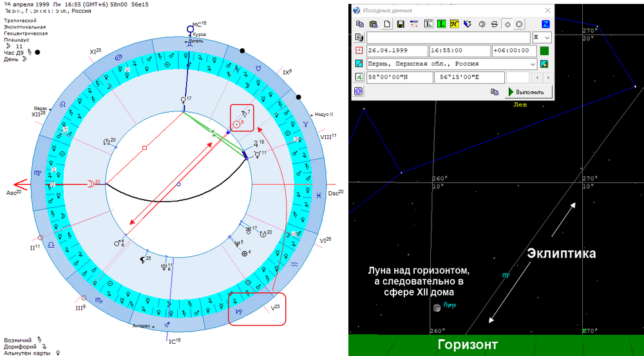Image resolution: width=644 pixels, height=356 pixels.
Task: Click the timezone field +06:00:00
Action: (514, 50)
